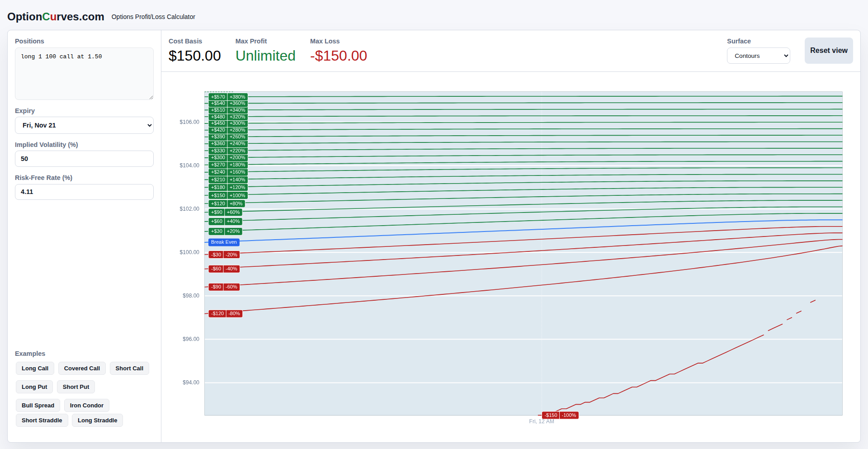Click the Options Profit/Loss Calculator subtitle

coord(153,17)
